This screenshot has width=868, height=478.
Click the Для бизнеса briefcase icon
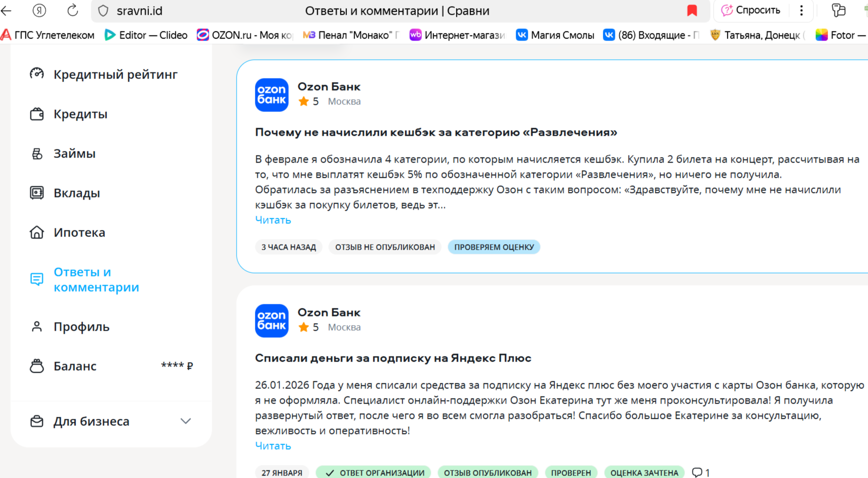[x=36, y=421]
